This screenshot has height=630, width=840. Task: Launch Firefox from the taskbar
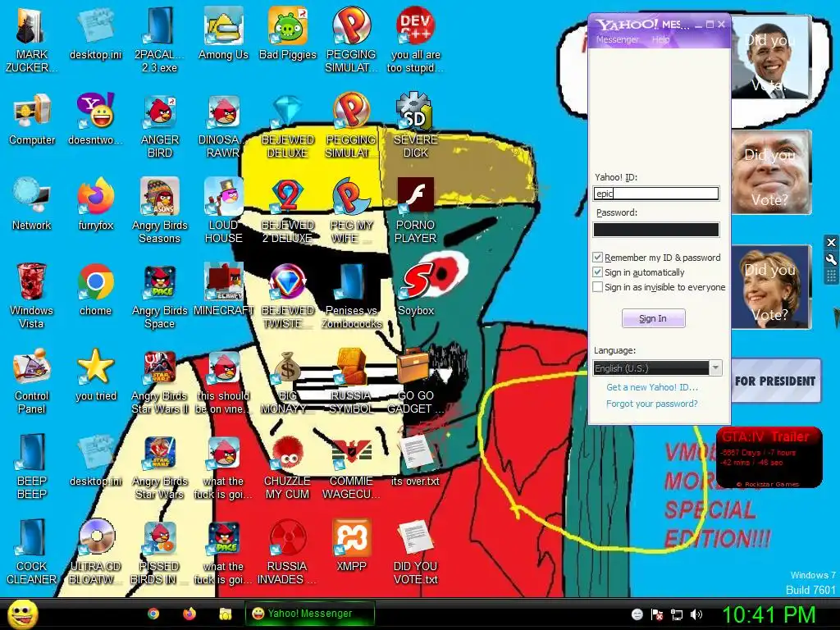(189, 614)
